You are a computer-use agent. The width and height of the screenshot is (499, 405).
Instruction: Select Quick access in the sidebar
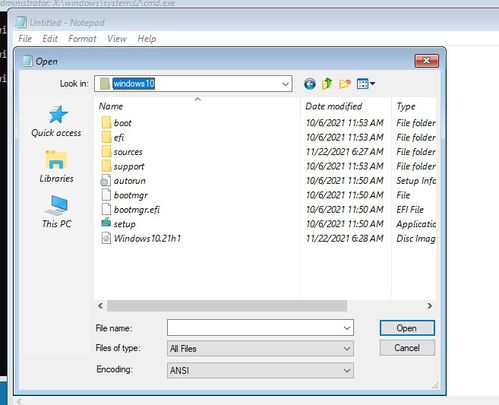point(56,121)
